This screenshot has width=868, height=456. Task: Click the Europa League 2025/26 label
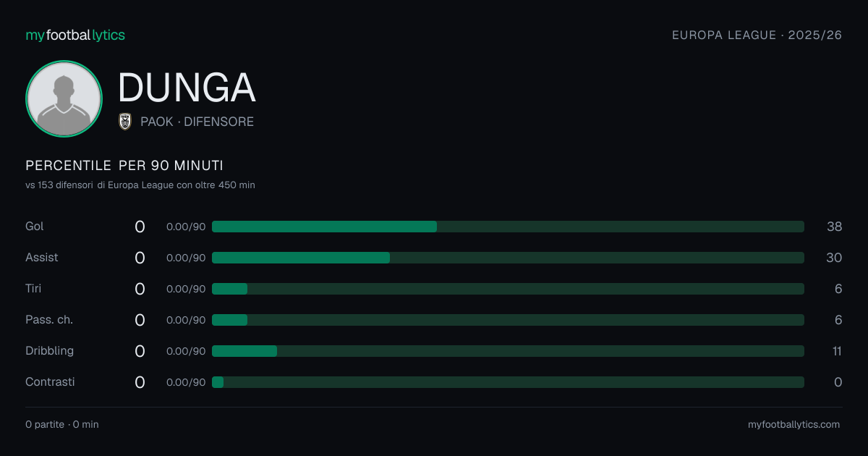pyautogui.click(x=757, y=35)
